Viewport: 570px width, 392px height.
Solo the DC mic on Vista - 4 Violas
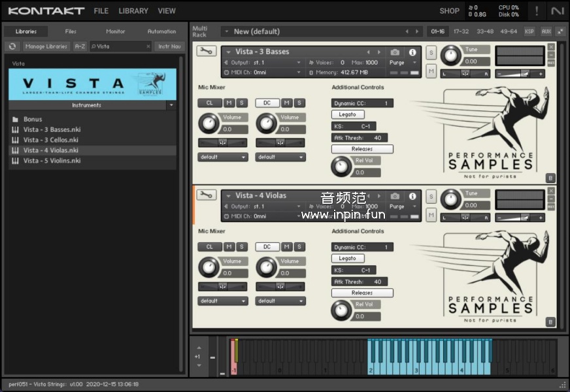tap(299, 247)
